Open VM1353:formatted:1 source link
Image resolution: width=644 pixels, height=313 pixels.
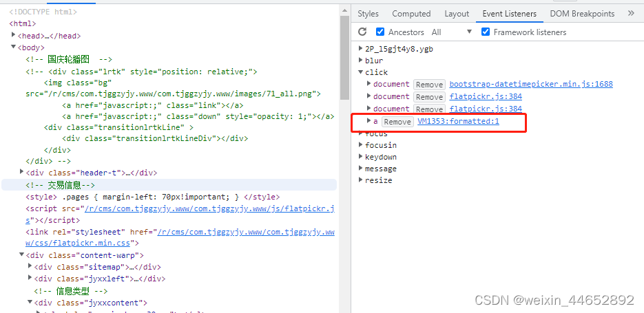[458, 122]
